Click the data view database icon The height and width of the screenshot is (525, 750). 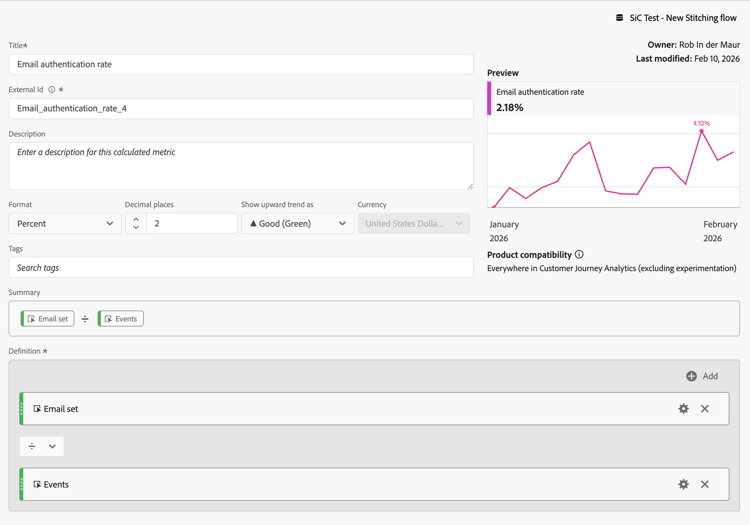[619, 18]
